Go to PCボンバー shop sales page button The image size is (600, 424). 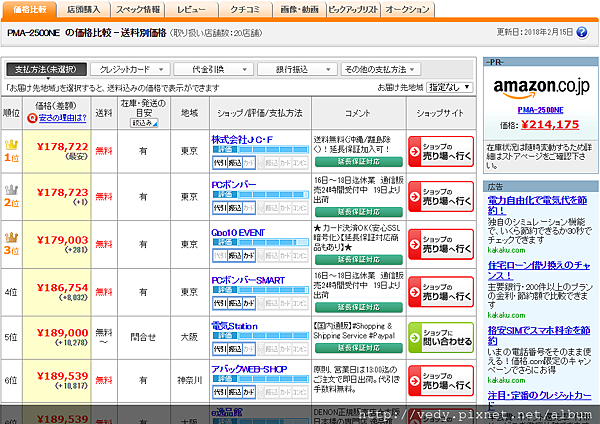(x=441, y=197)
